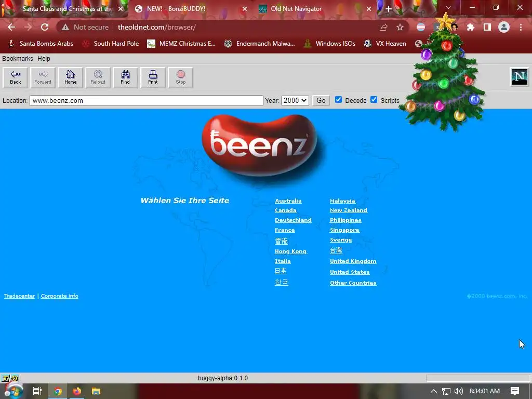Open the Find binoculars tool

(125, 78)
